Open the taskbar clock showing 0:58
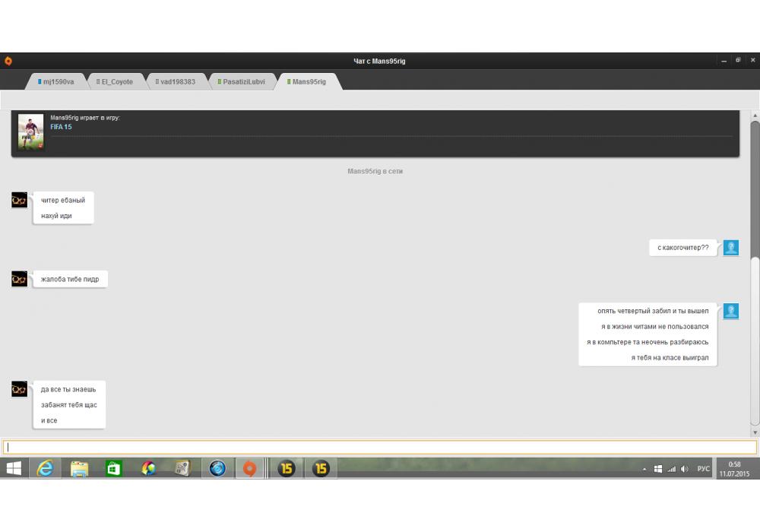Screen dimensions: 760x532 tap(734, 469)
